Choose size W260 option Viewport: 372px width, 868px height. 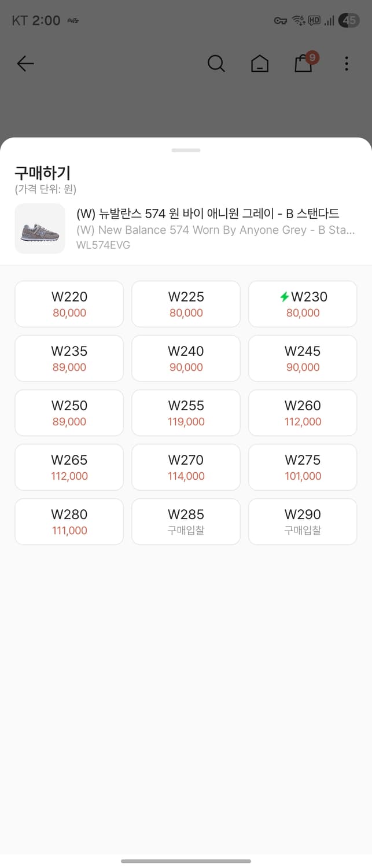click(x=303, y=413)
